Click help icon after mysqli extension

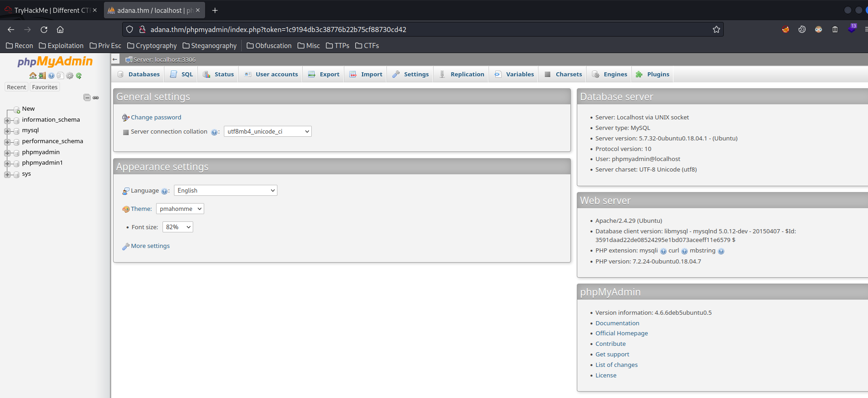(663, 251)
